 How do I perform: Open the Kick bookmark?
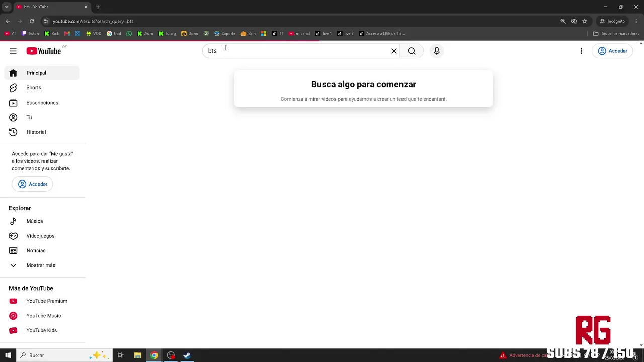(52, 34)
